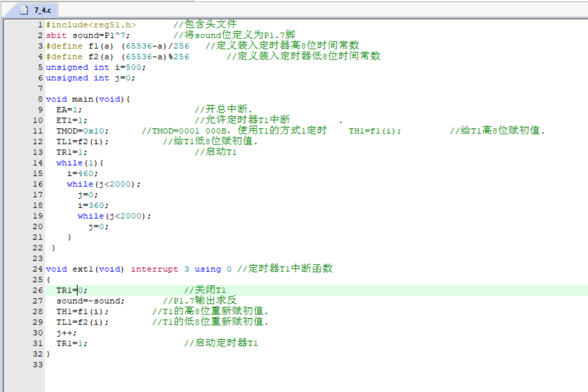
Task: Click on '#include<reg51.h>' text
Action: pos(91,25)
